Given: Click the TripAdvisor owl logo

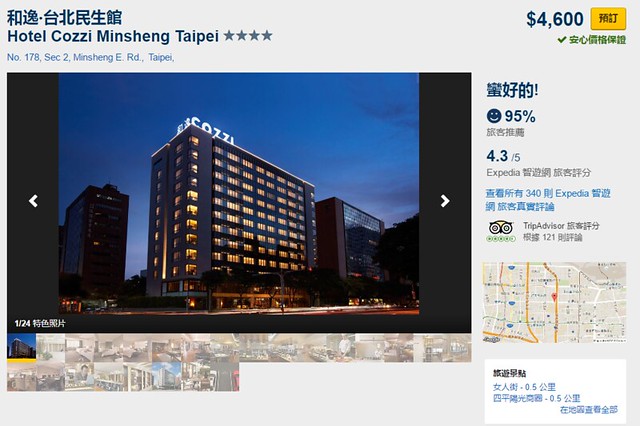Looking at the screenshot, I should [501, 227].
